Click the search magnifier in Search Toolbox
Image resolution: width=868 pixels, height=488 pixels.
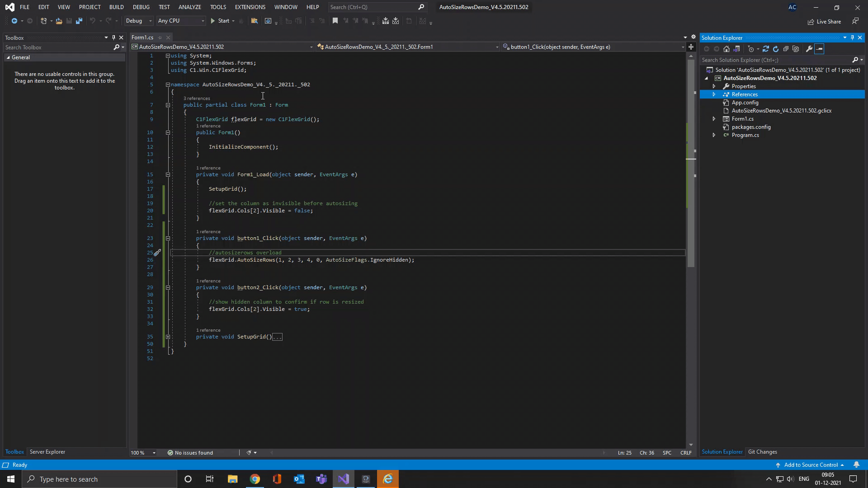coord(116,47)
